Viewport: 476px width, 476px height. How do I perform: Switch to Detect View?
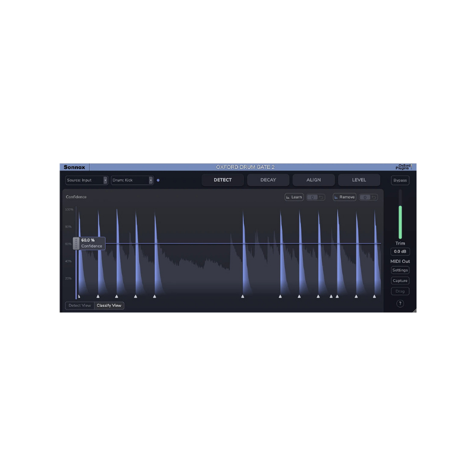pos(79,305)
